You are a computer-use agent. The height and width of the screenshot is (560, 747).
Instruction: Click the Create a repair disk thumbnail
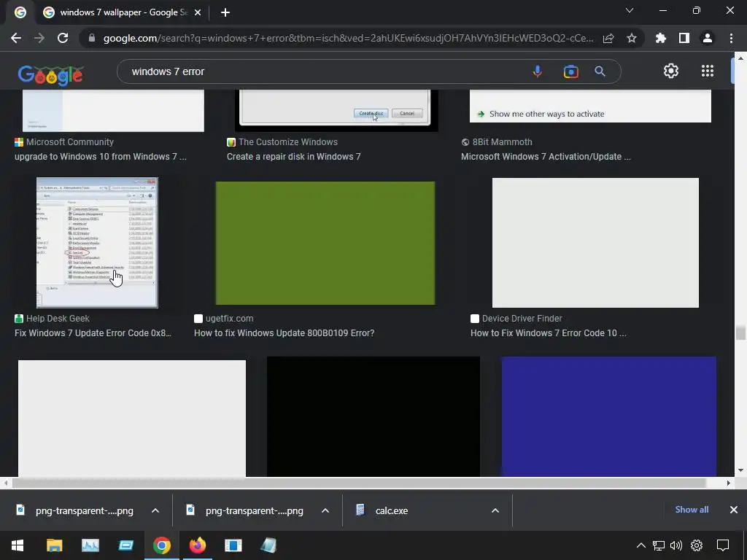(336, 110)
